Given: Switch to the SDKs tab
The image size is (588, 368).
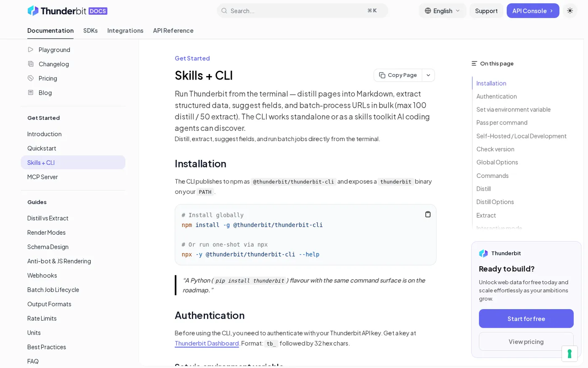Looking at the screenshot, I should [90, 31].
